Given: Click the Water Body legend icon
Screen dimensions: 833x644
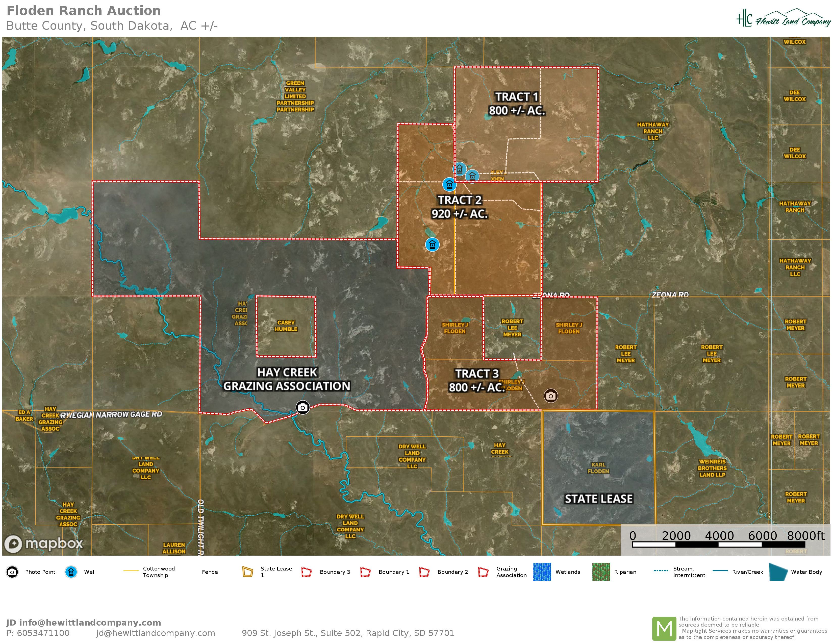Looking at the screenshot, I should pyautogui.click(x=778, y=572).
